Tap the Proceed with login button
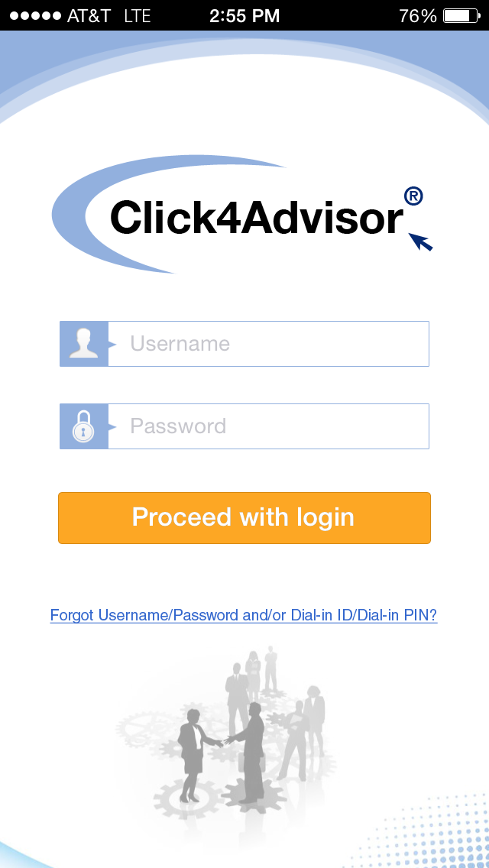 244,517
